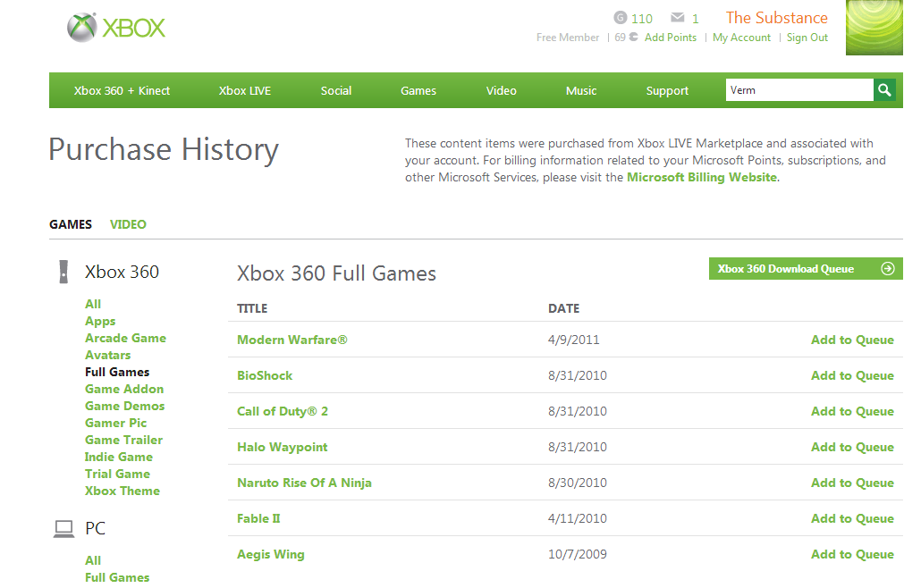
Task: Select Full Games under PC
Action: 117,577
